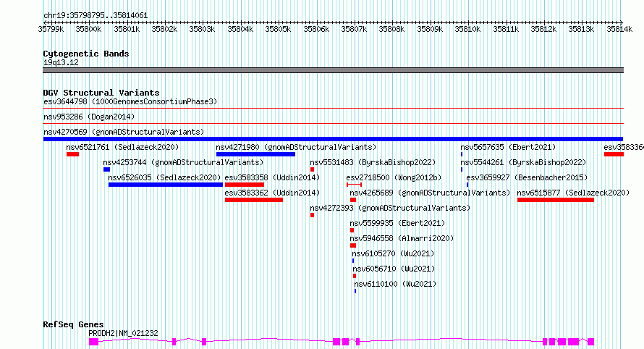Click the first PRODH2 exon near 35800k
Image resolution: width=644 pixels, height=349 pixels.
(93, 342)
